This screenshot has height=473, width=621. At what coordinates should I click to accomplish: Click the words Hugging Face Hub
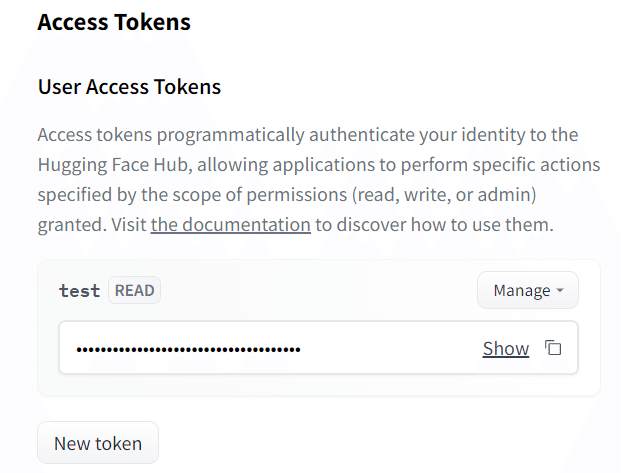click(112, 165)
